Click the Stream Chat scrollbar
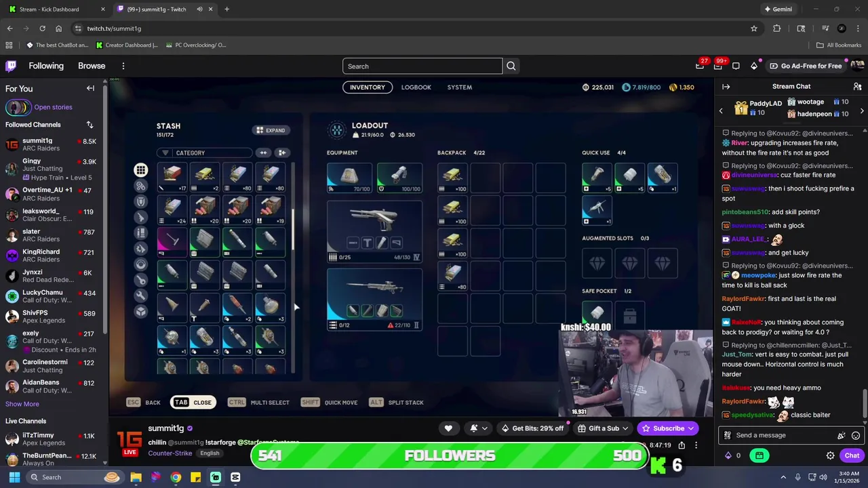The image size is (868, 488). click(864, 405)
